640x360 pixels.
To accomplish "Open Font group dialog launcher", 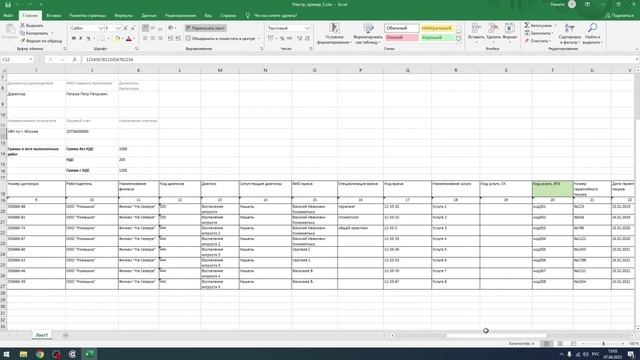I will (137, 49).
